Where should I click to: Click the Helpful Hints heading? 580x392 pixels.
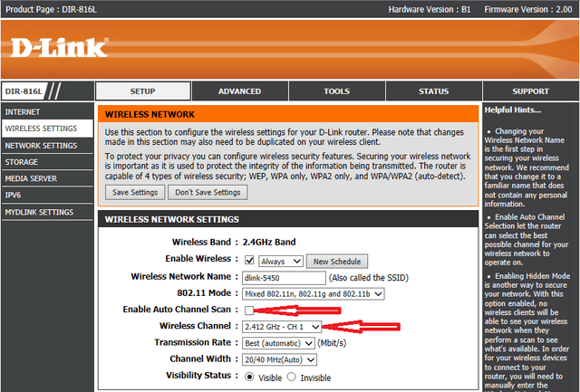coord(513,110)
